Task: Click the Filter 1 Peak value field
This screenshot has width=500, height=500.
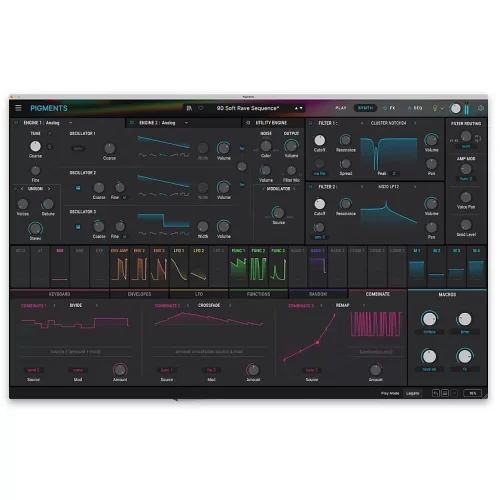Action: [x=394, y=173]
